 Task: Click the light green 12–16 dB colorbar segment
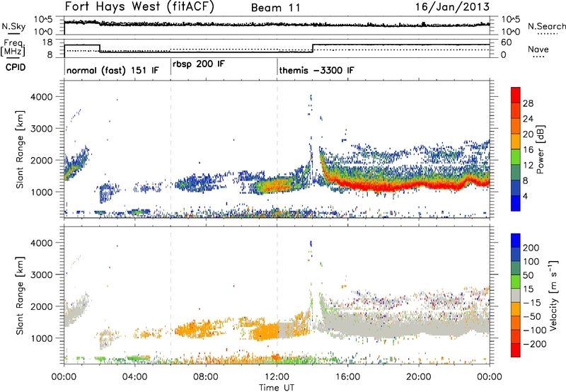click(x=516, y=157)
